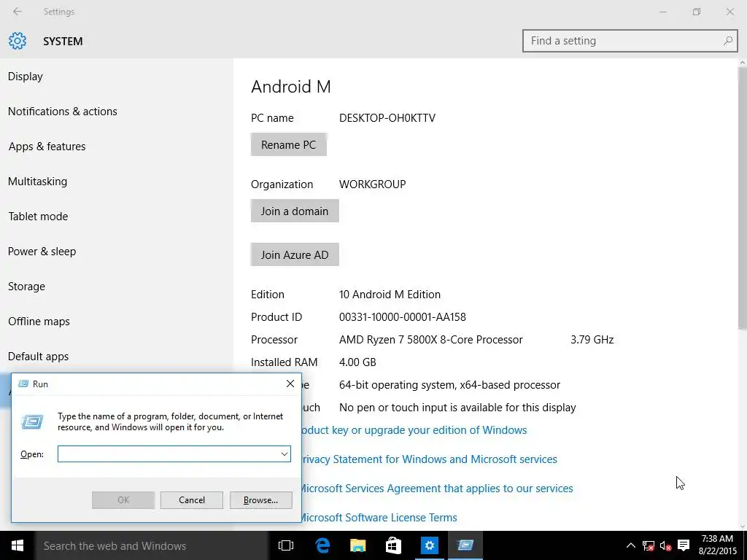Viewport: 747px width, 560px height.
Task: Click the Android M heading
Action: (290, 86)
